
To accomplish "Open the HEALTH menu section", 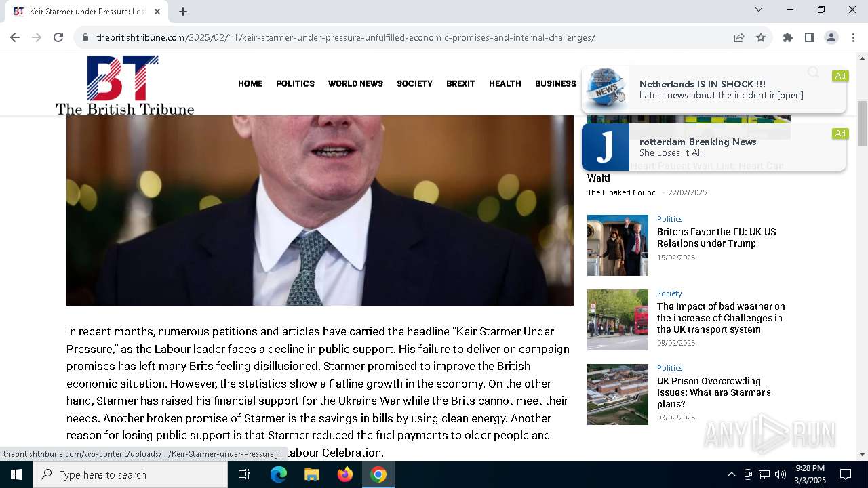I will tap(505, 83).
